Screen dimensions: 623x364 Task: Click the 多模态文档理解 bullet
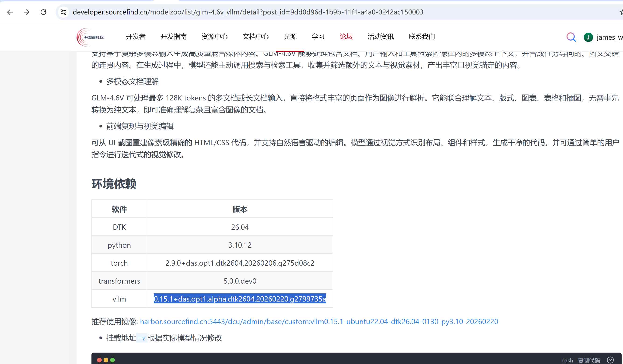133,81
